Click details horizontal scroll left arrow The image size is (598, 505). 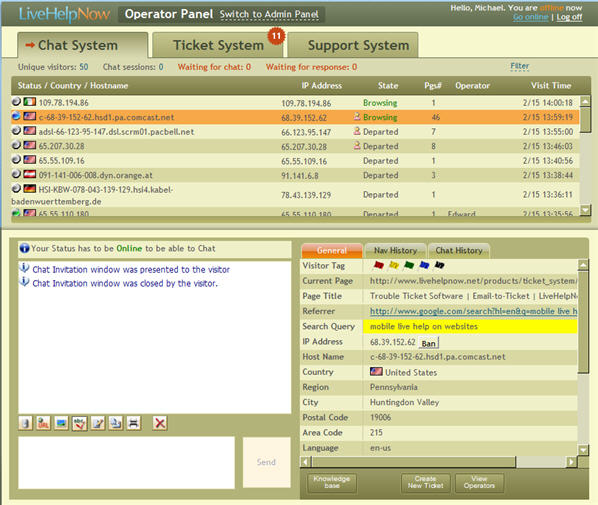coord(305,462)
